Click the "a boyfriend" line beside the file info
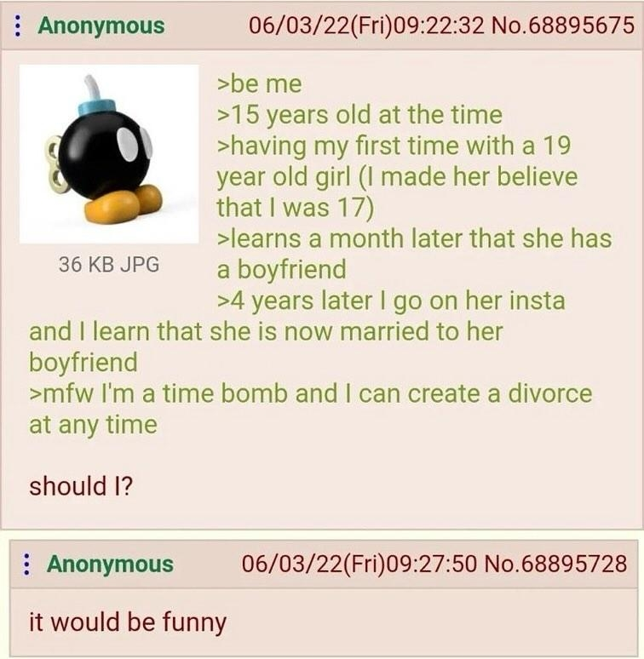Viewport: 644px width, 659px height. [282, 270]
